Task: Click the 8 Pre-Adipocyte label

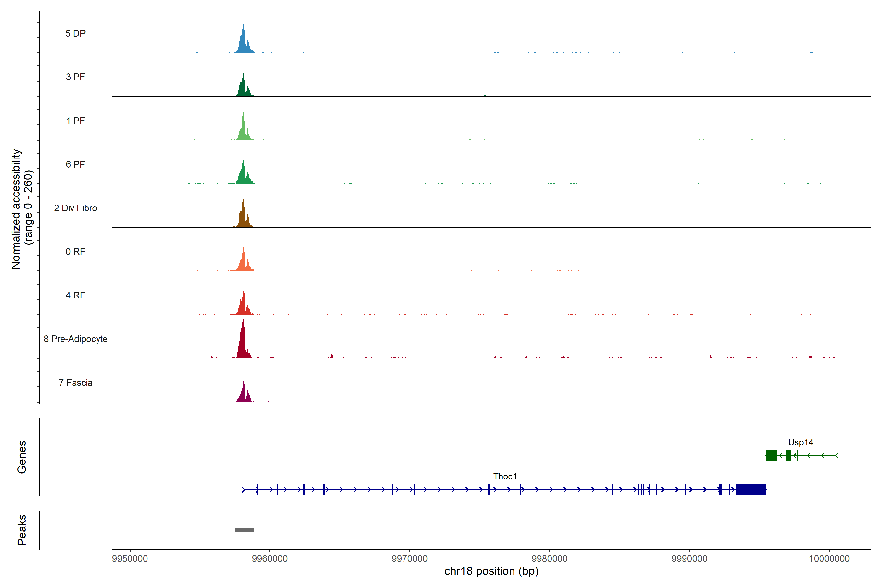Action: [75, 339]
